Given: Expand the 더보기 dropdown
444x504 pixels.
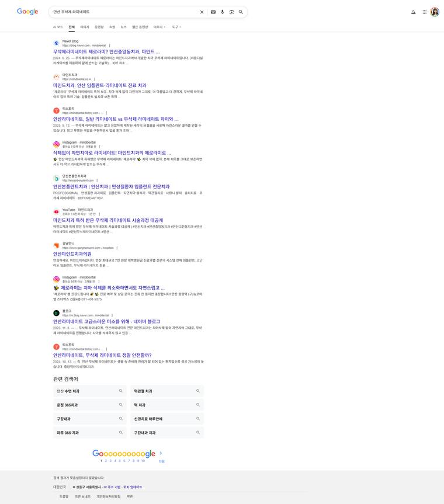Looking at the screenshot, I should [159, 27].
